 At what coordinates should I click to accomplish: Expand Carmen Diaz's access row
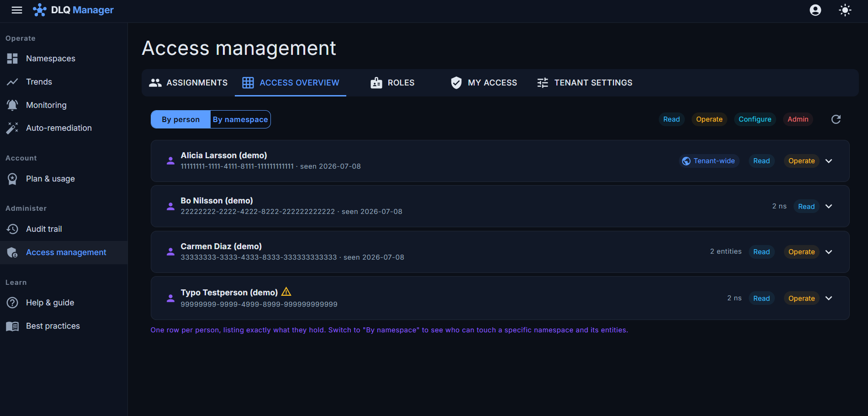point(829,252)
